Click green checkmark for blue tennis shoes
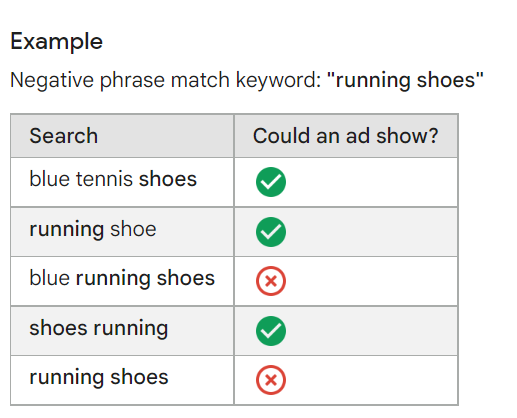 (x=271, y=182)
